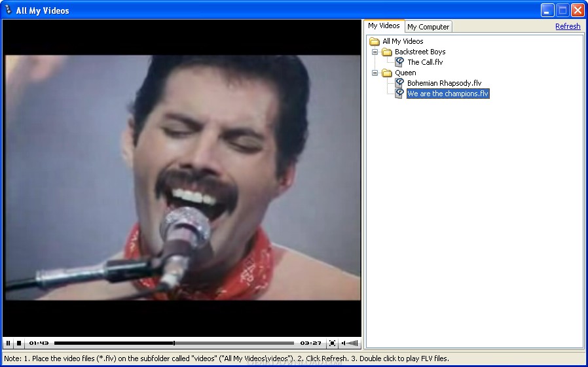This screenshot has width=588, height=367.
Task: Maximize the All My Videos window
Action: tap(562, 10)
